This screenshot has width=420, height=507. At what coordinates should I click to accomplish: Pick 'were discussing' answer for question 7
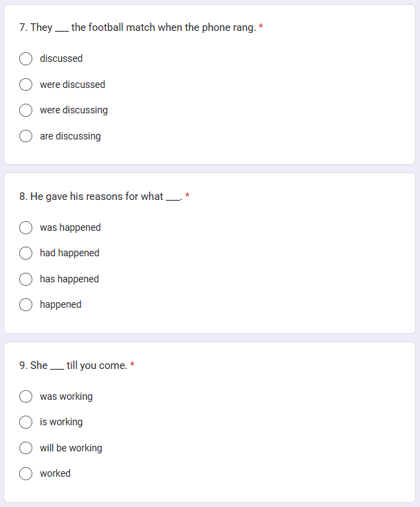[x=26, y=111]
